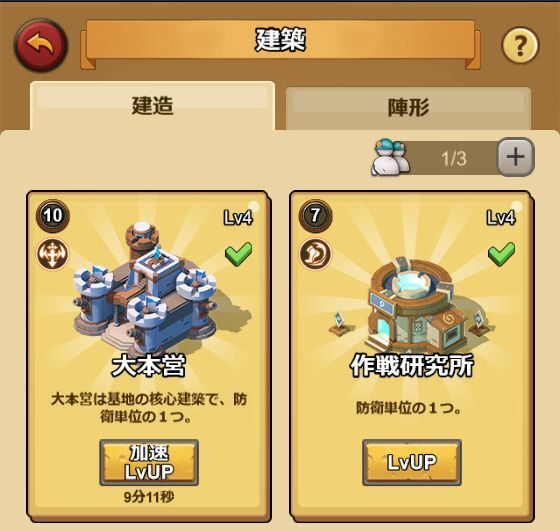Switch to the 陣形 tab

coord(408,107)
